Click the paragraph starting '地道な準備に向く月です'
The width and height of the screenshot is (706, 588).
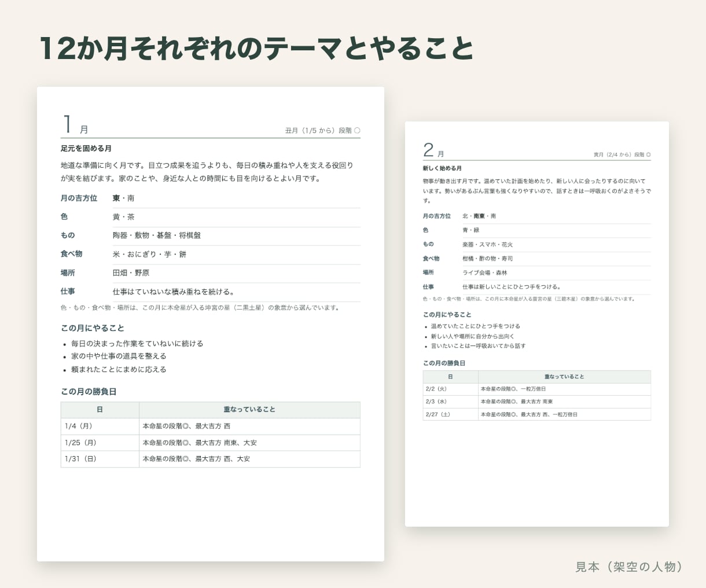207,172
